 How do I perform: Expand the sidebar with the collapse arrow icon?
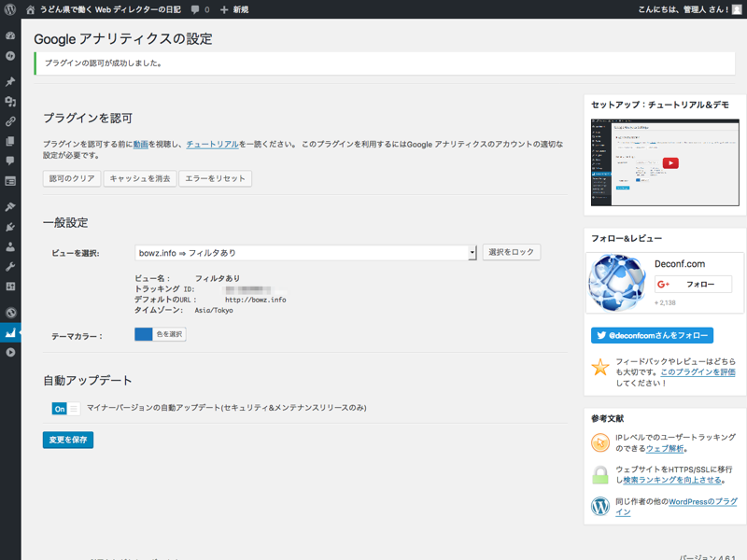pyautogui.click(x=10, y=353)
